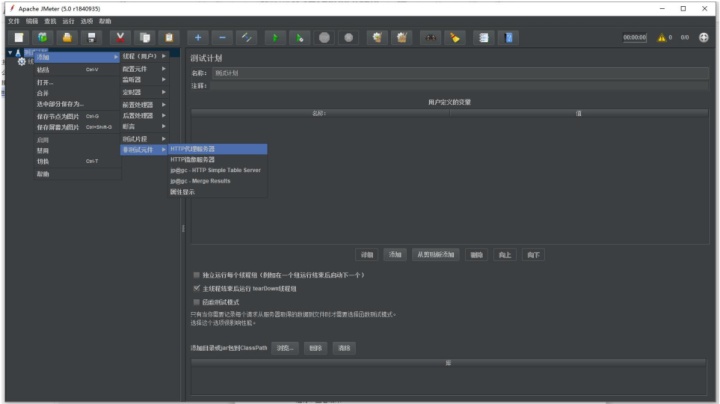Open 运行 menu in menu bar
720x404 pixels.
coord(68,21)
